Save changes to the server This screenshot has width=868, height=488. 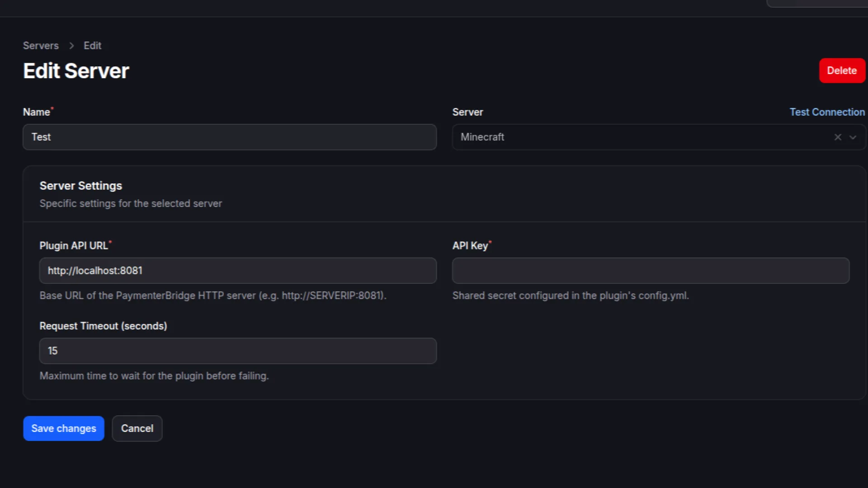click(x=64, y=428)
